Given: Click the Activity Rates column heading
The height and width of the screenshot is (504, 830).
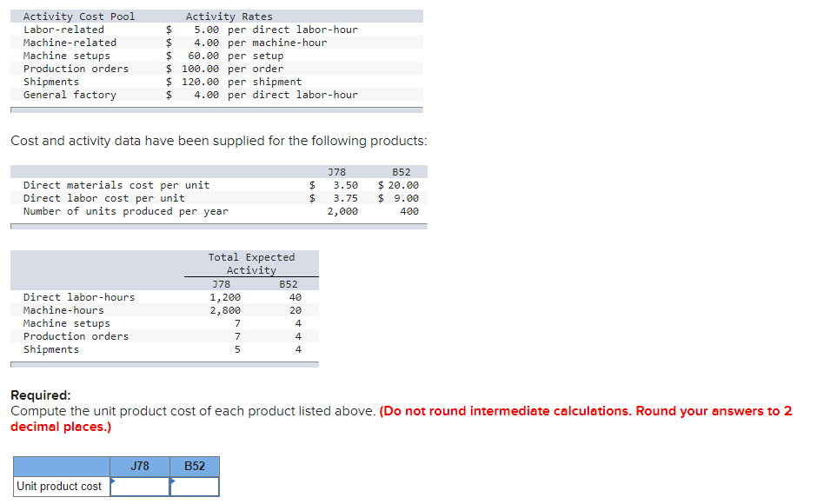Looking at the screenshot, I should click(228, 16).
